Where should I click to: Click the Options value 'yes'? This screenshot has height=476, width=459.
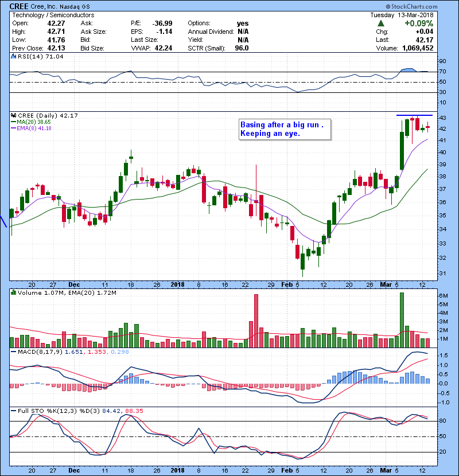click(243, 23)
